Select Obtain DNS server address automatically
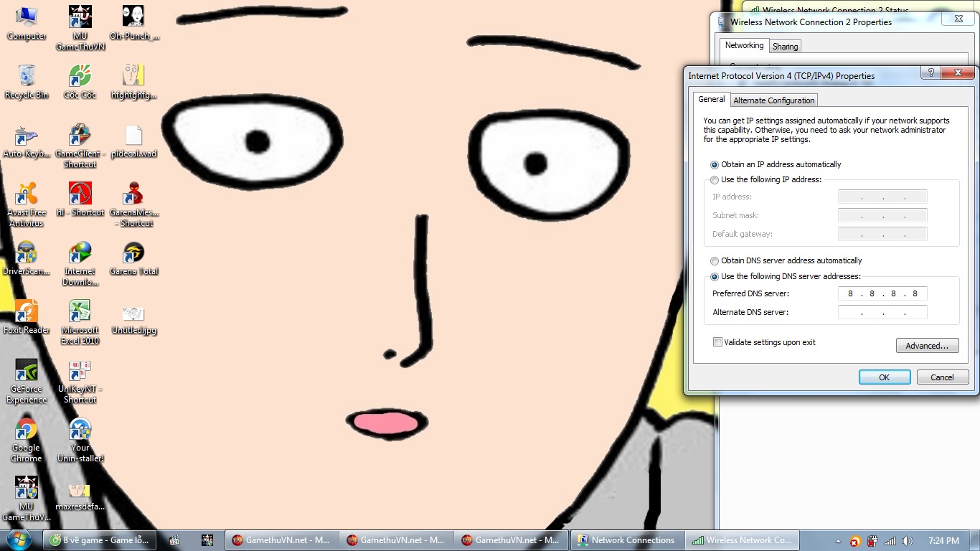 (715, 261)
